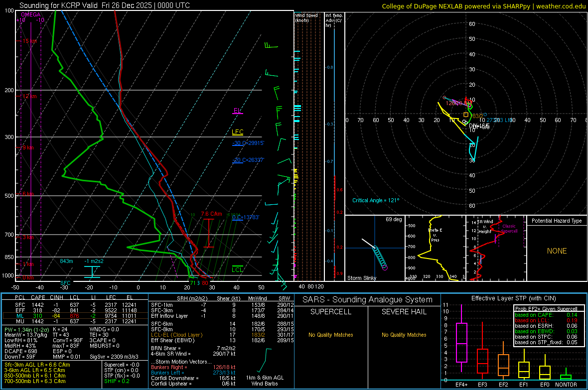Select the EFF parcel row in table
The height and width of the screenshot is (390, 588).
(75, 310)
